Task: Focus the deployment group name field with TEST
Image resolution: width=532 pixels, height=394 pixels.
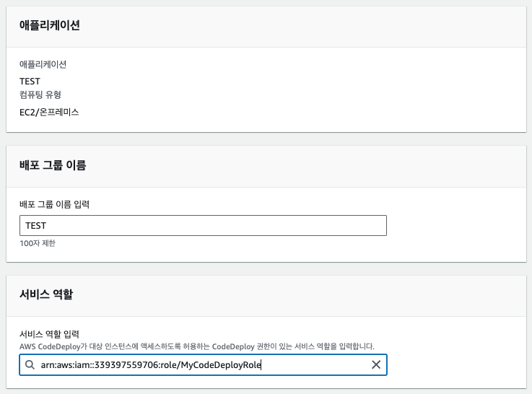Action: [x=203, y=225]
